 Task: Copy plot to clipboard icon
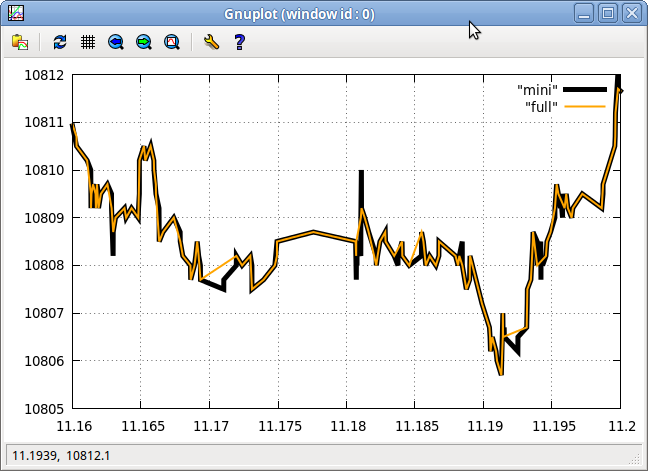point(20,42)
